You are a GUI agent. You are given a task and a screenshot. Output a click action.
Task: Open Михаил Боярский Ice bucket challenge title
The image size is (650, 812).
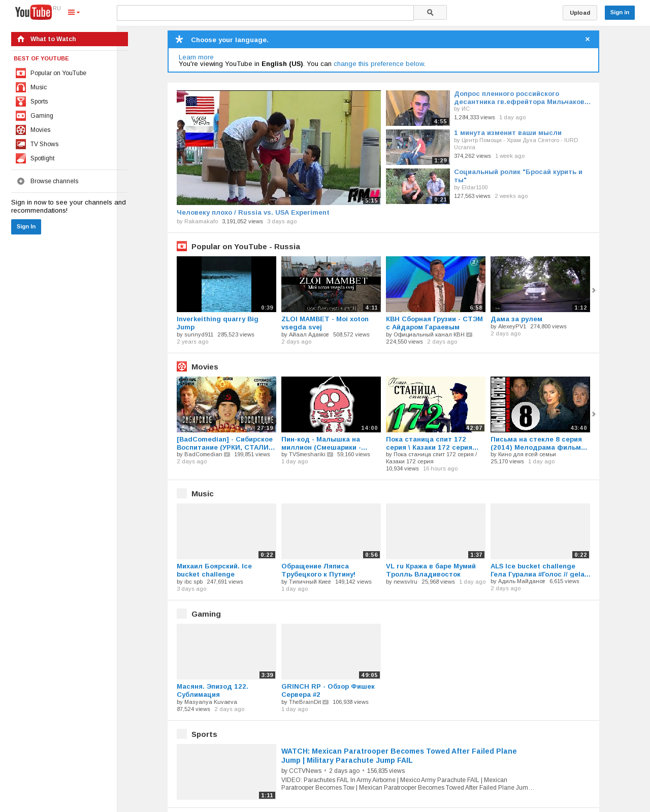214,570
